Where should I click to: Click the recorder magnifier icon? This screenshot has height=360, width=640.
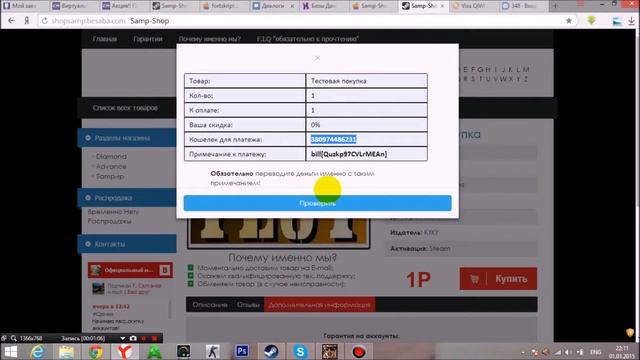[x=13, y=338]
